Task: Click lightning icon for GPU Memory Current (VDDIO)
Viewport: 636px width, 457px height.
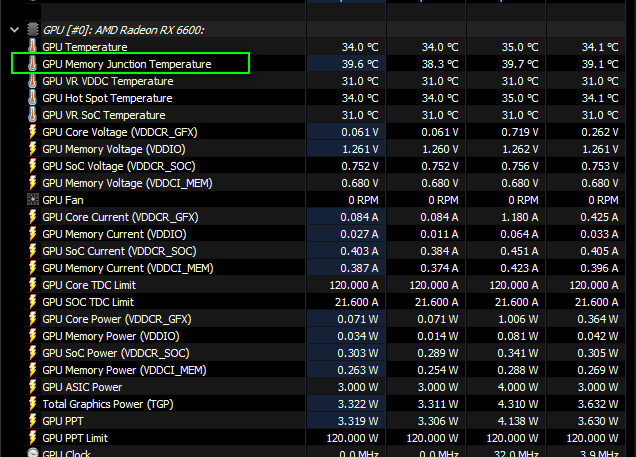Action: [x=32, y=234]
